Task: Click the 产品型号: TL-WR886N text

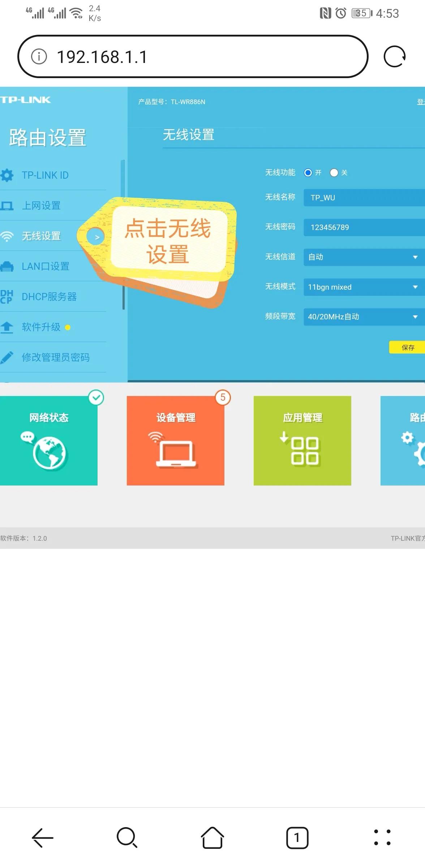Action: coord(172,102)
